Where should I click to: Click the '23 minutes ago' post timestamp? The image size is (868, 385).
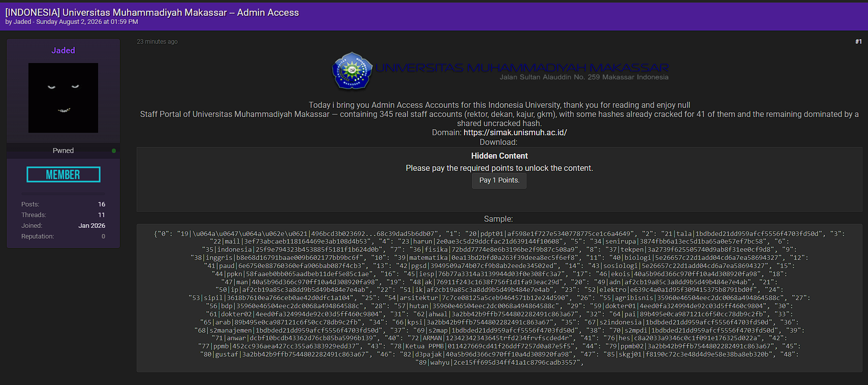click(157, 42)
